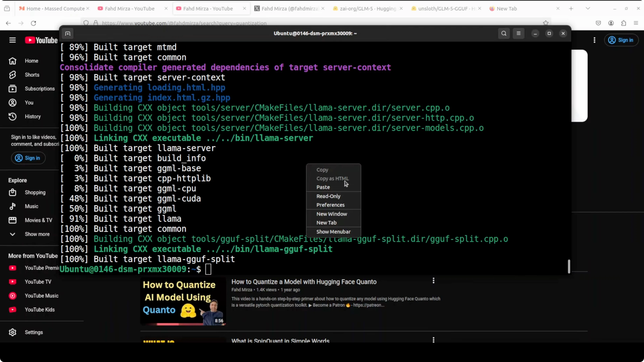Go to YouTube Shorts

[x=32, y=75]
